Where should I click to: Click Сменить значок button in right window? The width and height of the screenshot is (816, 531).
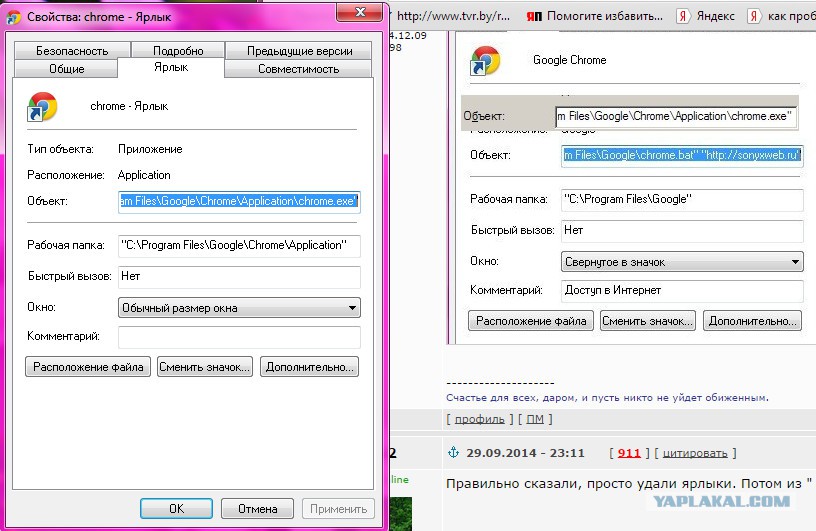pos(647,321)
